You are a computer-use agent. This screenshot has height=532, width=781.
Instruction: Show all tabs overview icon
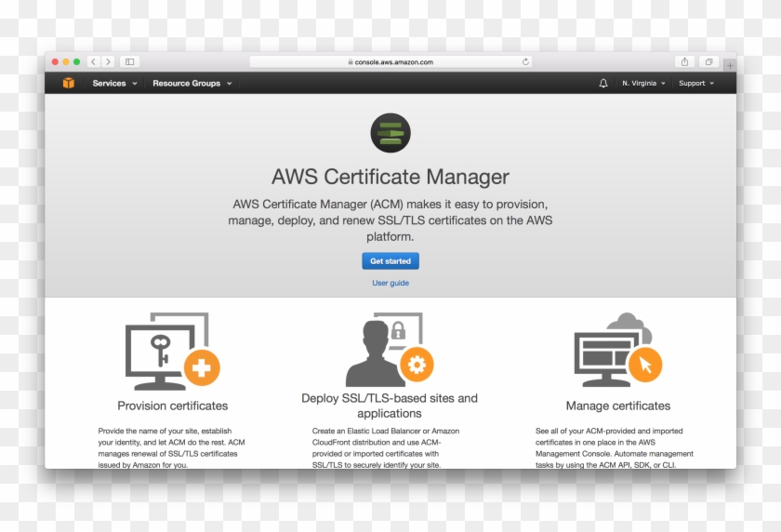[708, 61]
